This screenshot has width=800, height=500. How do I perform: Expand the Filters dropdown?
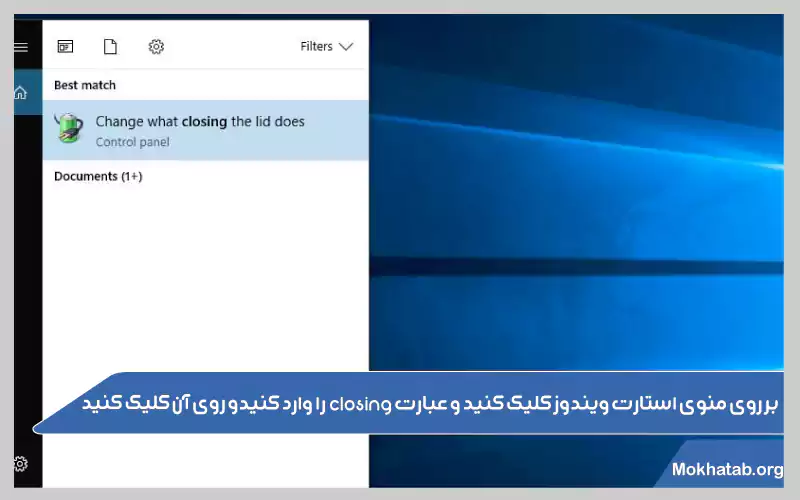tap(327, 46)
